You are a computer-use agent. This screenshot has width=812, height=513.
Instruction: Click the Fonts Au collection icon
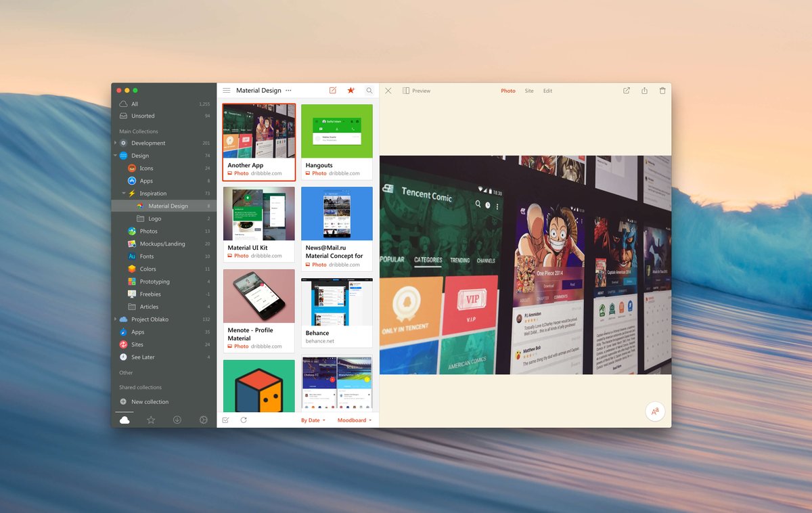tap(132, 256)
